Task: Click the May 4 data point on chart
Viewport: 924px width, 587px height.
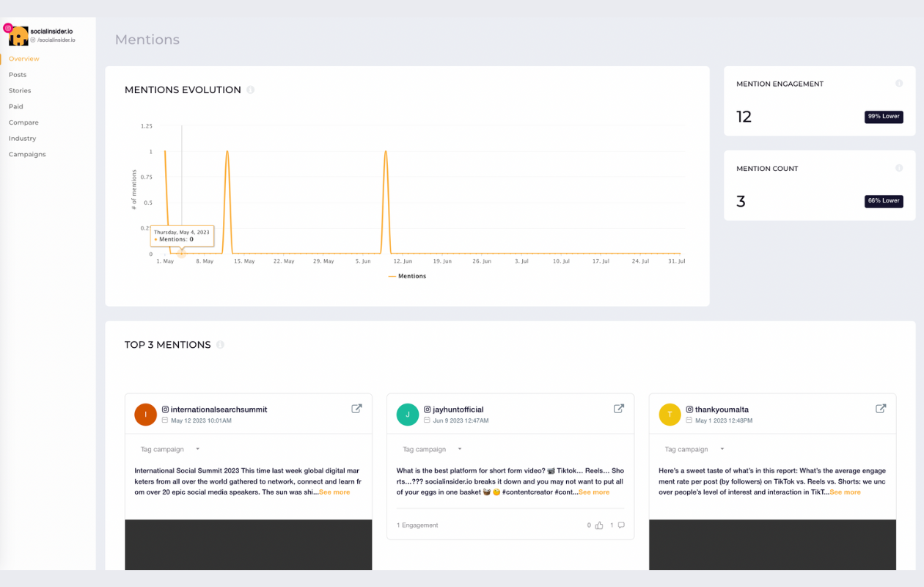Action: pyautogui.click(x=182, y=254)
